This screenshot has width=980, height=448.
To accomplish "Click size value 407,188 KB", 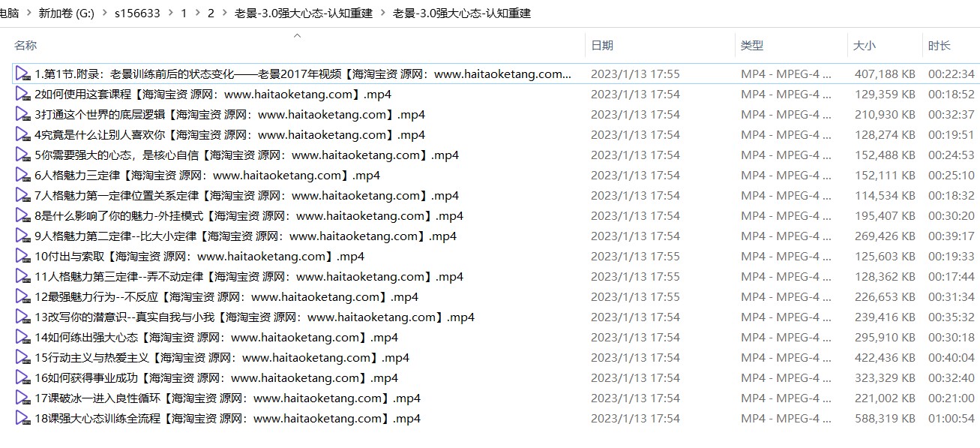I will click(885, 74).
